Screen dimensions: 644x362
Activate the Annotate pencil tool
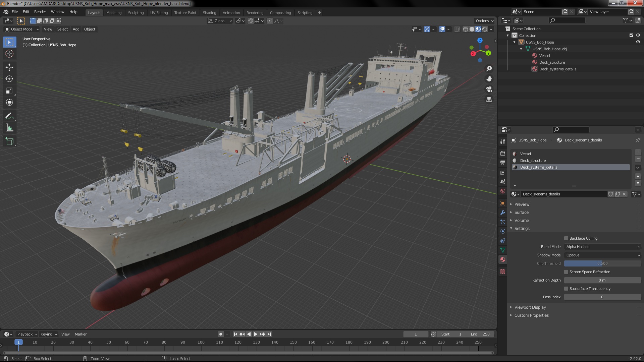tap(9, 116)
